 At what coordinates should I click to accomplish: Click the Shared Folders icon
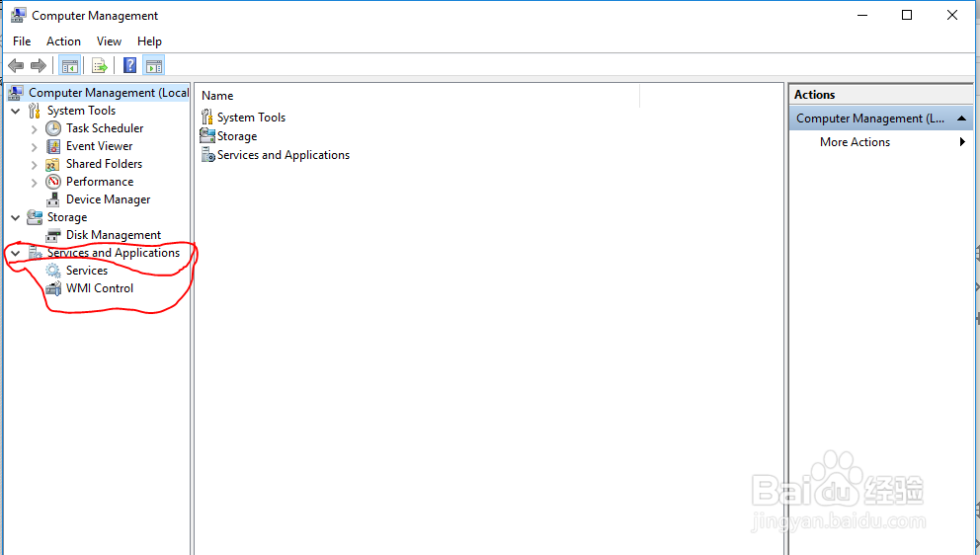tap(53, 164)
